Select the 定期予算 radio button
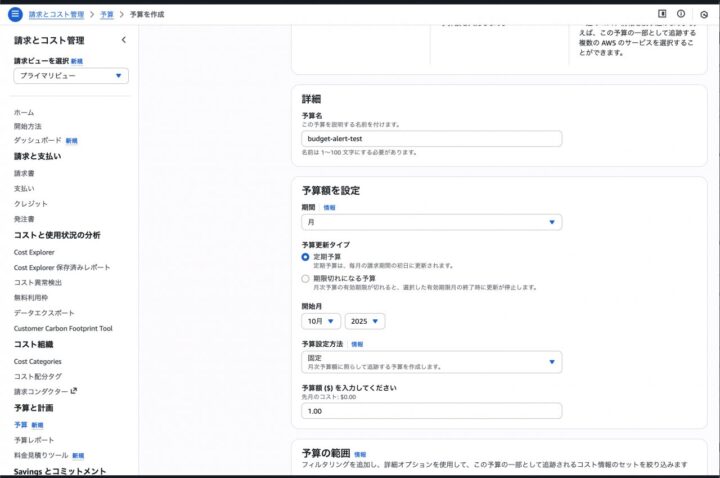The height and width of the screenshot is (478, 720). (x=306, y=257)
